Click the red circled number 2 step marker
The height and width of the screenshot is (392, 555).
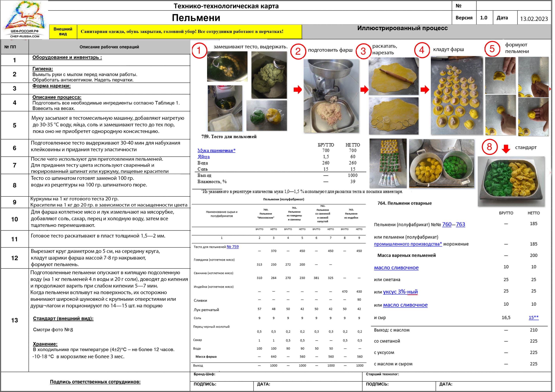pos(298,51)
